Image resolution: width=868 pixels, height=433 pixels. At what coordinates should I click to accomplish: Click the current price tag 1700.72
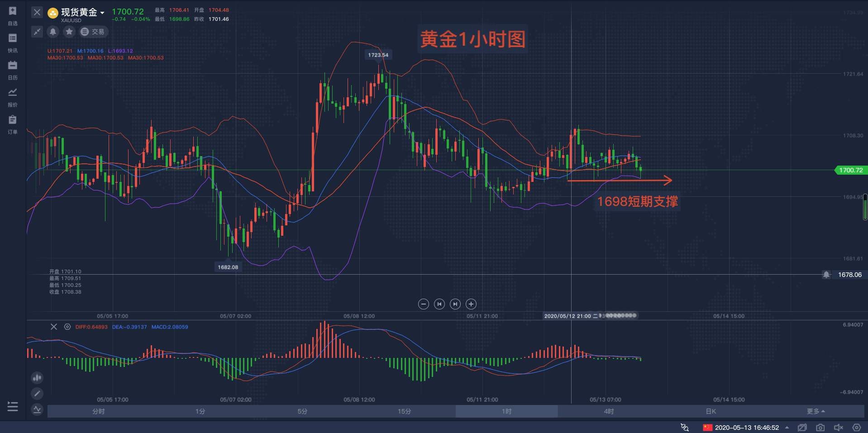pyautogui.click(x=850, y=170)
